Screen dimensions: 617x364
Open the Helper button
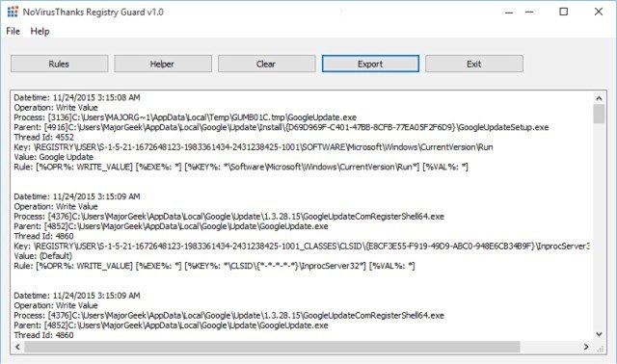coord(163,64)
